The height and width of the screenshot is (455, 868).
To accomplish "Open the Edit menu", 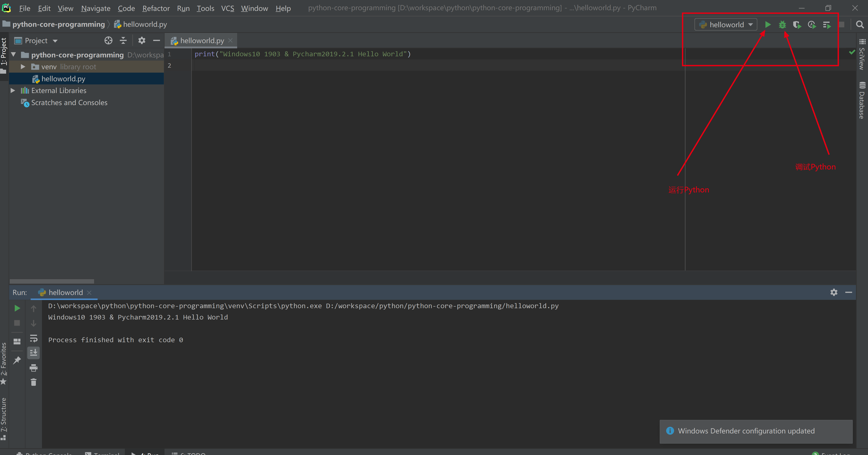I will (44, 8).
